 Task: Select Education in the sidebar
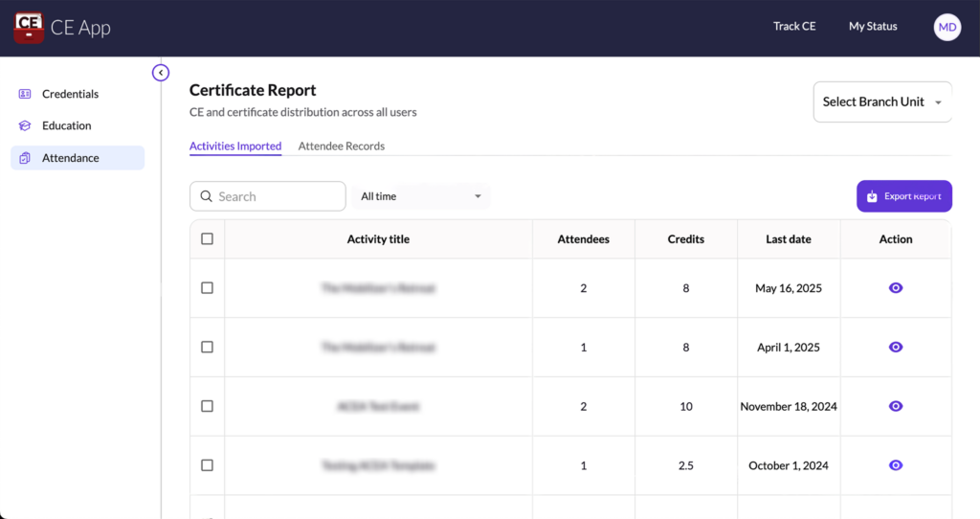click(78, 125)
